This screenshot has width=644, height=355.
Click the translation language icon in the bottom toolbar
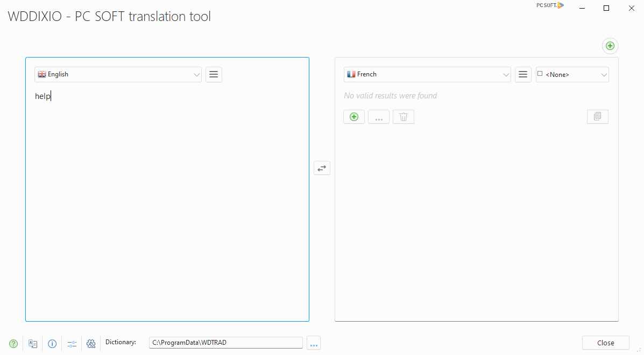(x=33, y=344)
